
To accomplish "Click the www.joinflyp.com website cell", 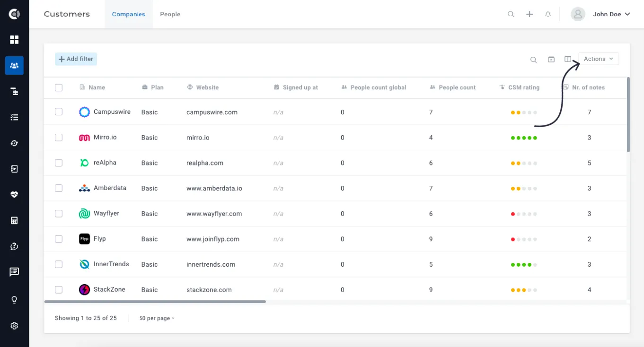I will (213, 239).
